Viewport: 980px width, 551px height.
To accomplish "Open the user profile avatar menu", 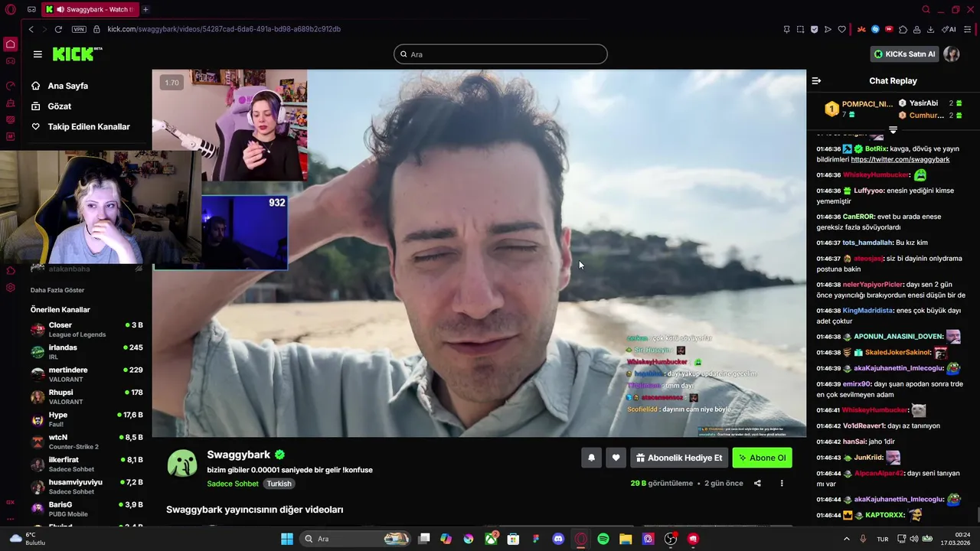I will tap(952, 54).
